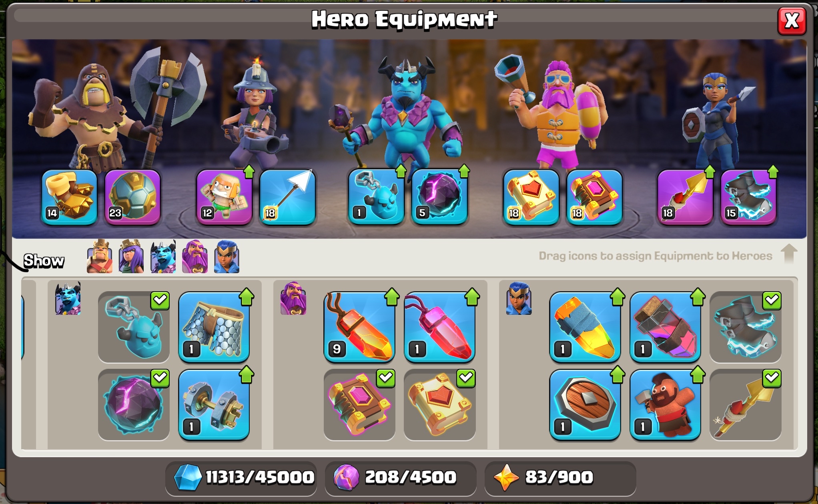The width and height of the screenshot is (818, 504).
Task: Close the Hero Equipment window
Action: click(x=792, y=20)
